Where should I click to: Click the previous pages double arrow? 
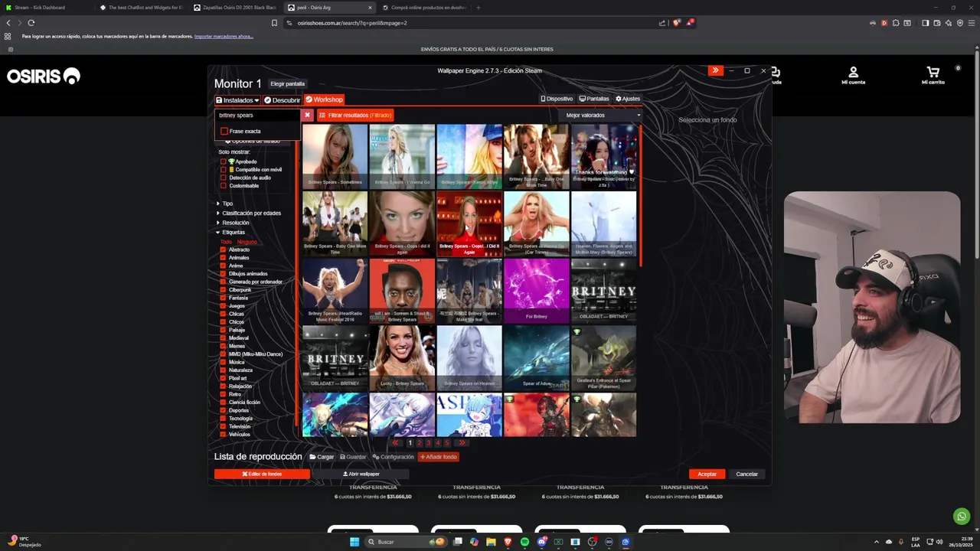[x=395, y=442]
